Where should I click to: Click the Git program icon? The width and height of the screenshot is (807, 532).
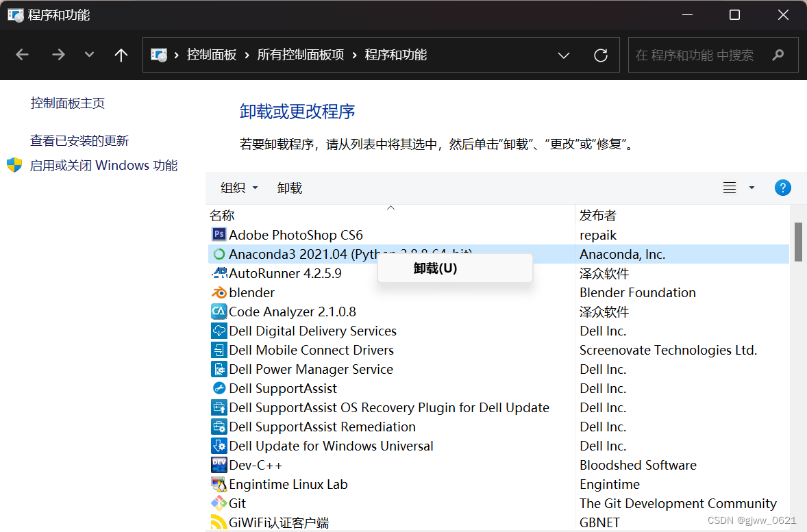click(219, 503)
